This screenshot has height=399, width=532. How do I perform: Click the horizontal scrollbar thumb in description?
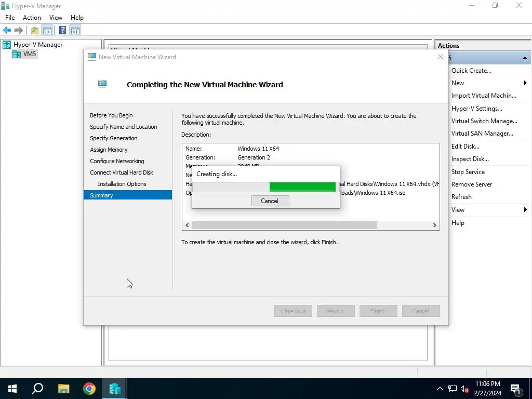click(x=284, y=225)
